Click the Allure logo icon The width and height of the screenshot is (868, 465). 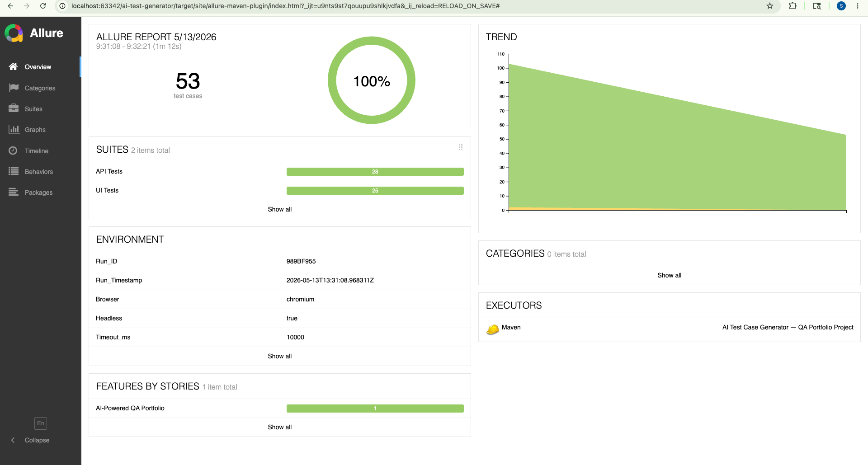(x=14, y=33)
